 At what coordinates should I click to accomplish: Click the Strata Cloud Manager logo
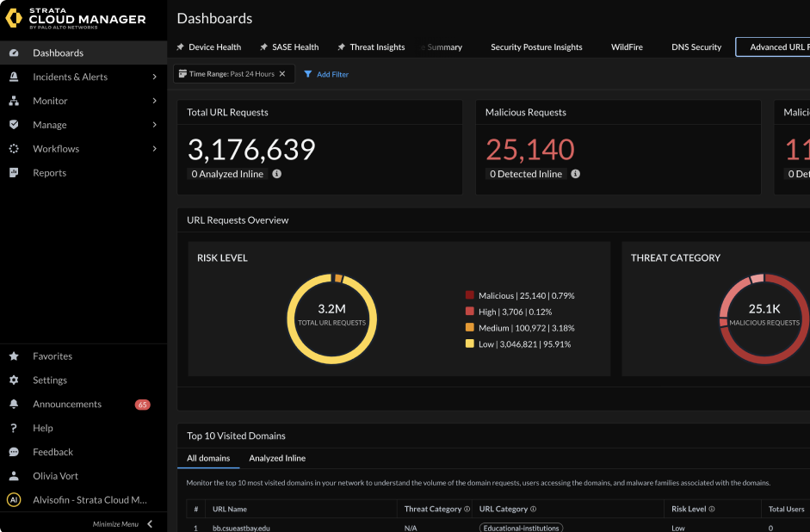click(76, 19)
